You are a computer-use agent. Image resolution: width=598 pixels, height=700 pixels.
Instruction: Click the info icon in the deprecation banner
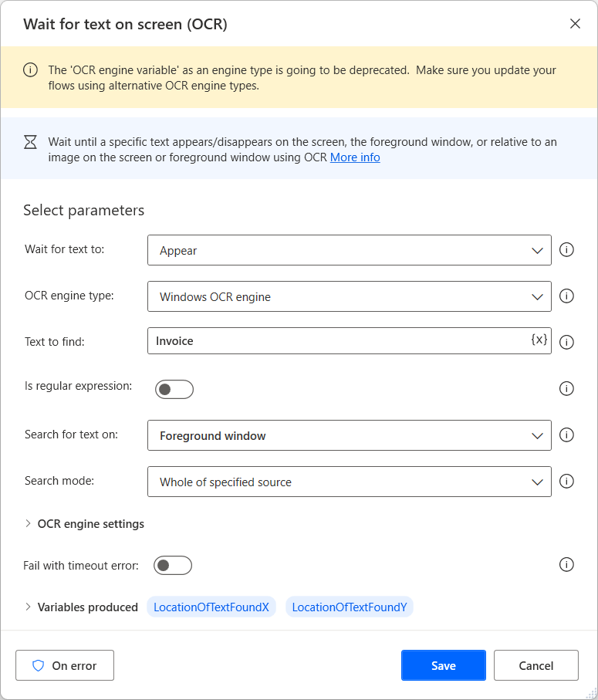(30, 69)
